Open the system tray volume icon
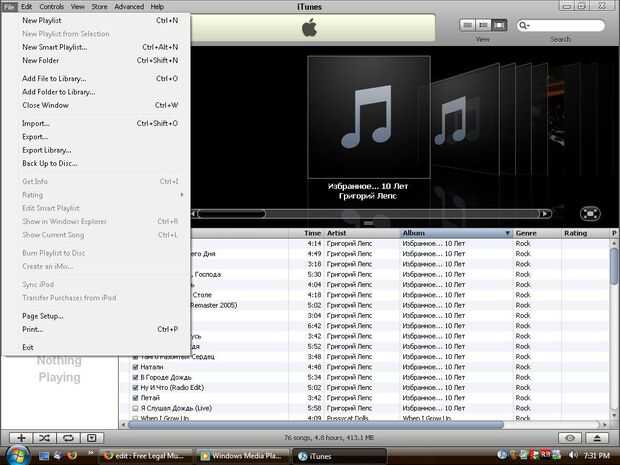The image size is (620, 465). (572, 455)
